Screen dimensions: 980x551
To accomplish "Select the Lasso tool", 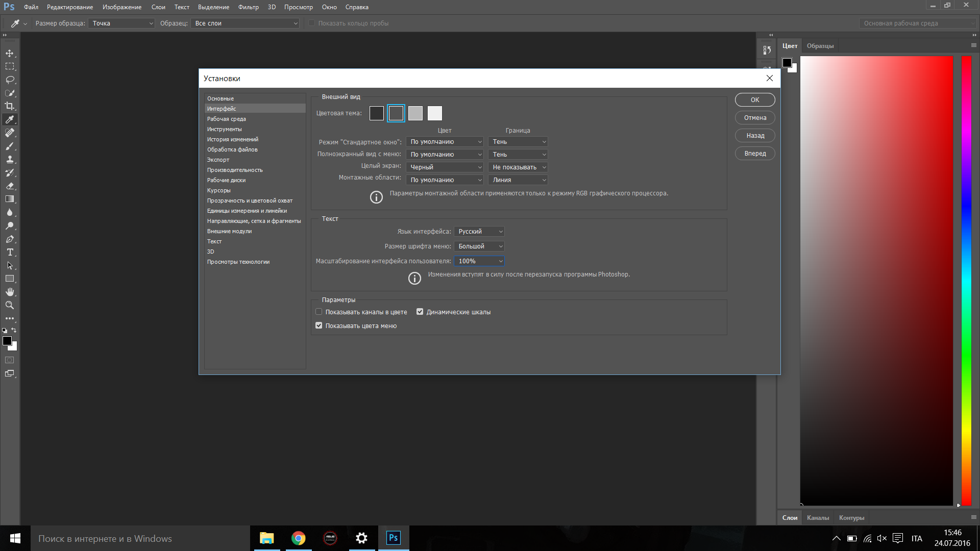I will 10,80.
